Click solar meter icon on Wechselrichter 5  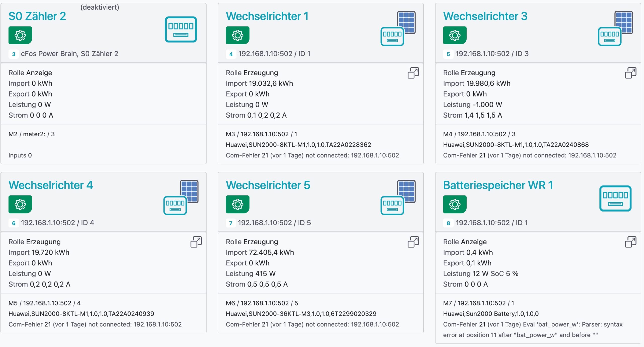coord(398,197)
